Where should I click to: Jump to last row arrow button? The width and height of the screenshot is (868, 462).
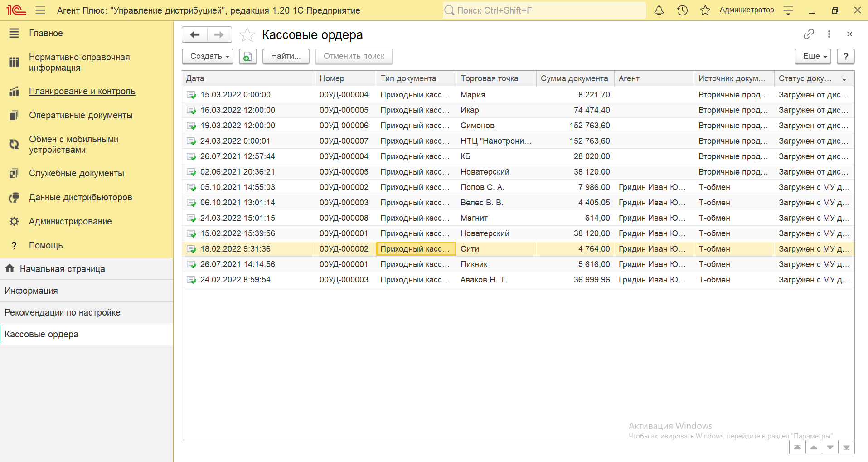[x=846, y=447]
